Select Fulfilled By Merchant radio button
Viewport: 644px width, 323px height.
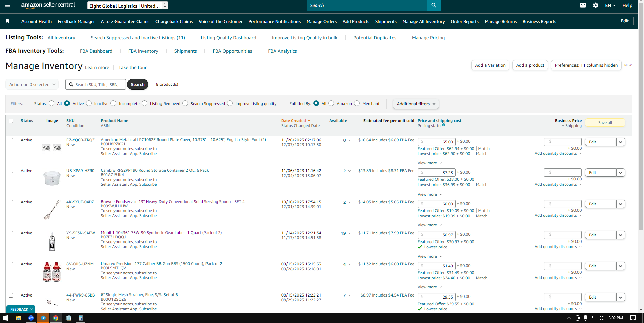[x=357, y=103]
